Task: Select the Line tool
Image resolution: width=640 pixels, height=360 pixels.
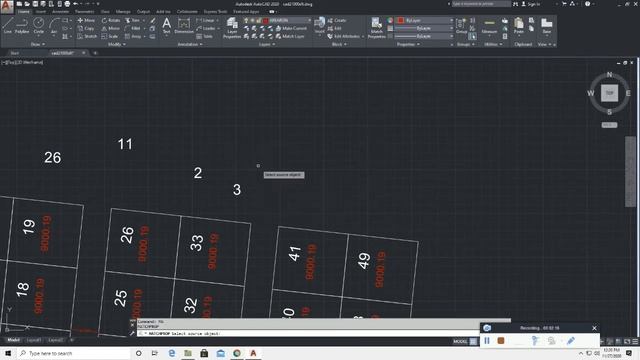Action: 7,26
